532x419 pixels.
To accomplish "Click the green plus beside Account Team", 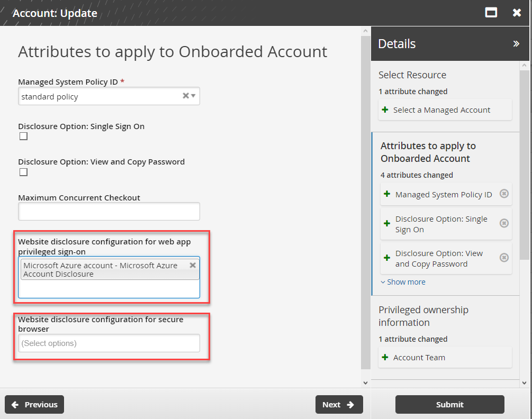I will [384, 357].
